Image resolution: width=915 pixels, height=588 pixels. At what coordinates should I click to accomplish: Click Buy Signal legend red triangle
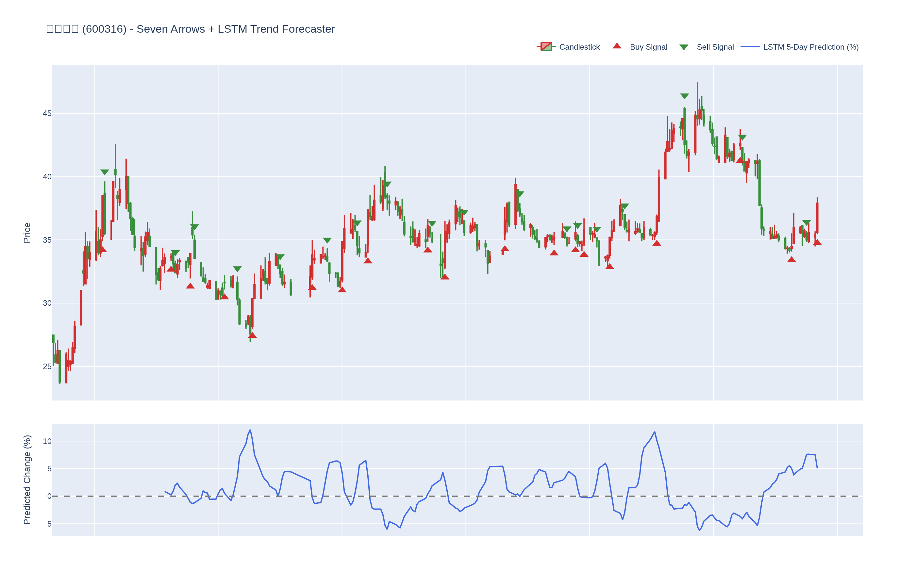(617, 46)
